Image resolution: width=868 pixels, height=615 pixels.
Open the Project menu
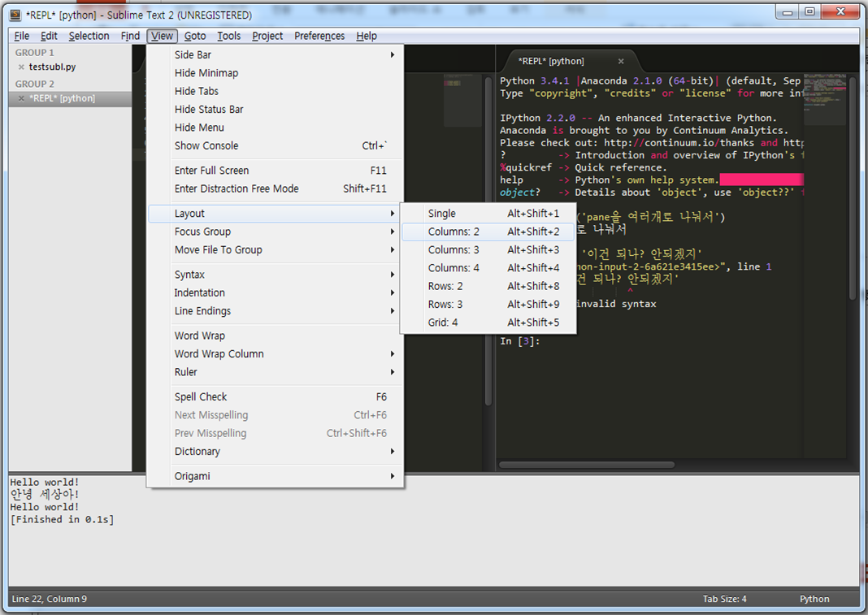(x=267, y=36)
